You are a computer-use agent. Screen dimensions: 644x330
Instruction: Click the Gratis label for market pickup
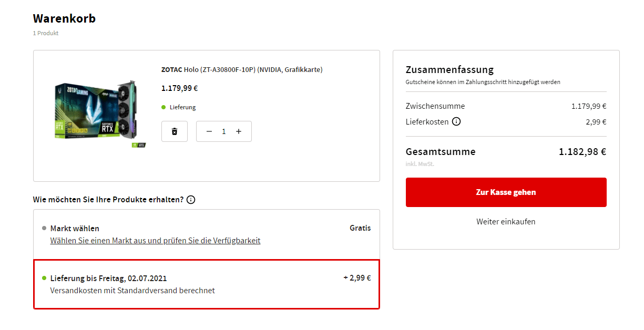click(360, 228)
